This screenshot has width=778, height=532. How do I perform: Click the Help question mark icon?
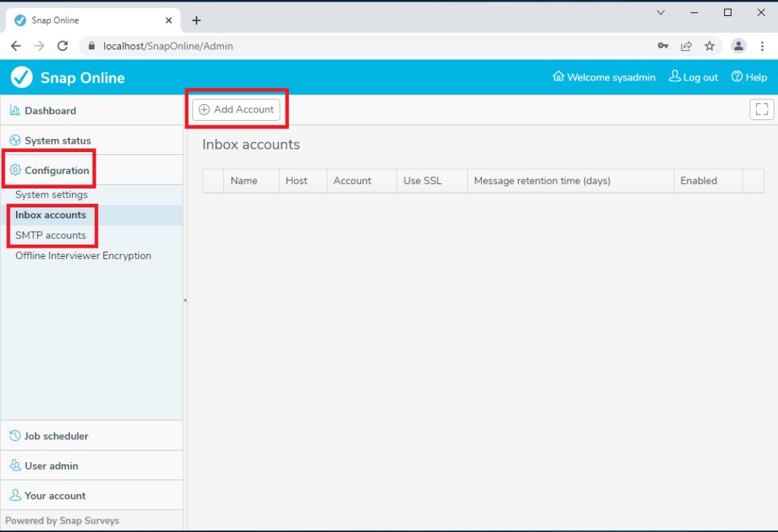click(736, 77)
